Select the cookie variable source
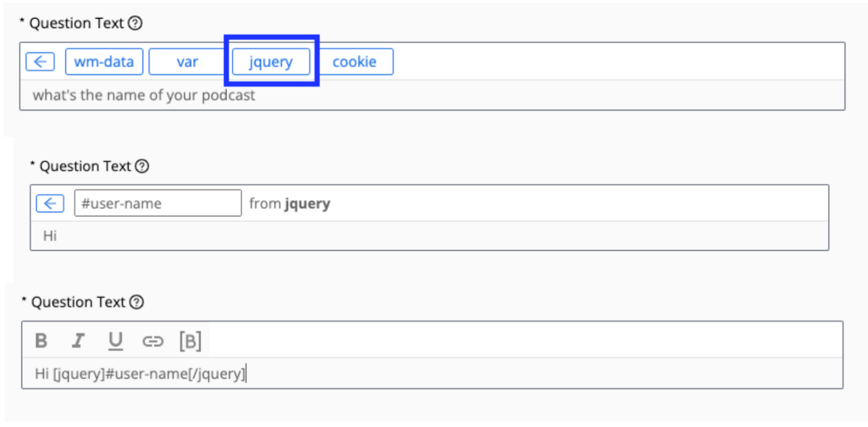868x427 pixels. tap(355, 61)
